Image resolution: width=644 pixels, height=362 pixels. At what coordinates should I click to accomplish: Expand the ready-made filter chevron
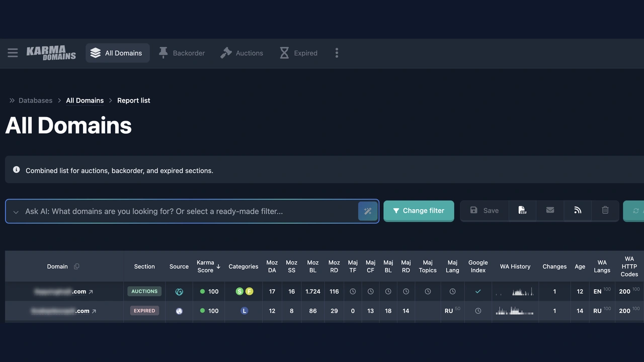(x=16, y=212)
